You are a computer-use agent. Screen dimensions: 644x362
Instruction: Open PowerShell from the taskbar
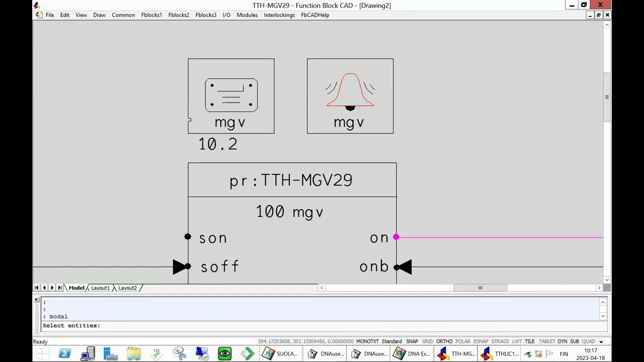click(x=65, y=354)
